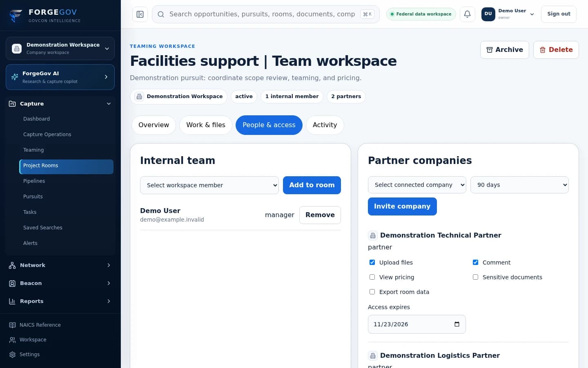
Task: Click the Demonstration Workspace building icon in sidebar
Action: pos(17,49)
